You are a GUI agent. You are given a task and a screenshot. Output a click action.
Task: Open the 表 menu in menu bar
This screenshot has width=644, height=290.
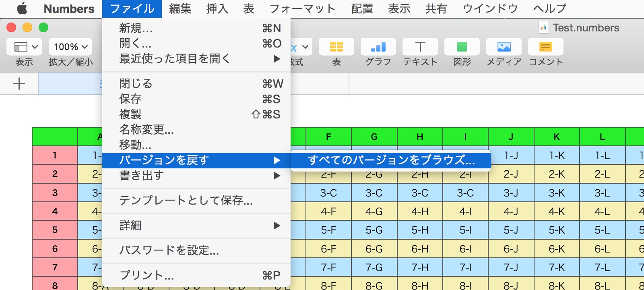(x=249, y=8)
